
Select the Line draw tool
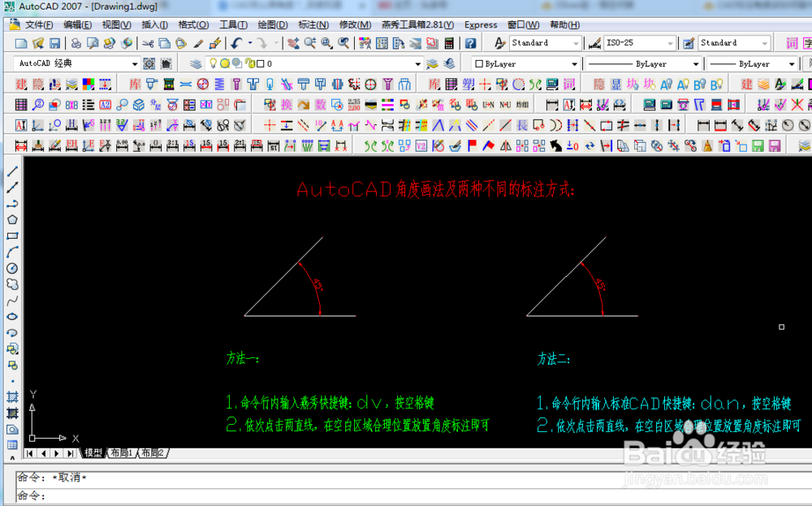pos(12,171)
